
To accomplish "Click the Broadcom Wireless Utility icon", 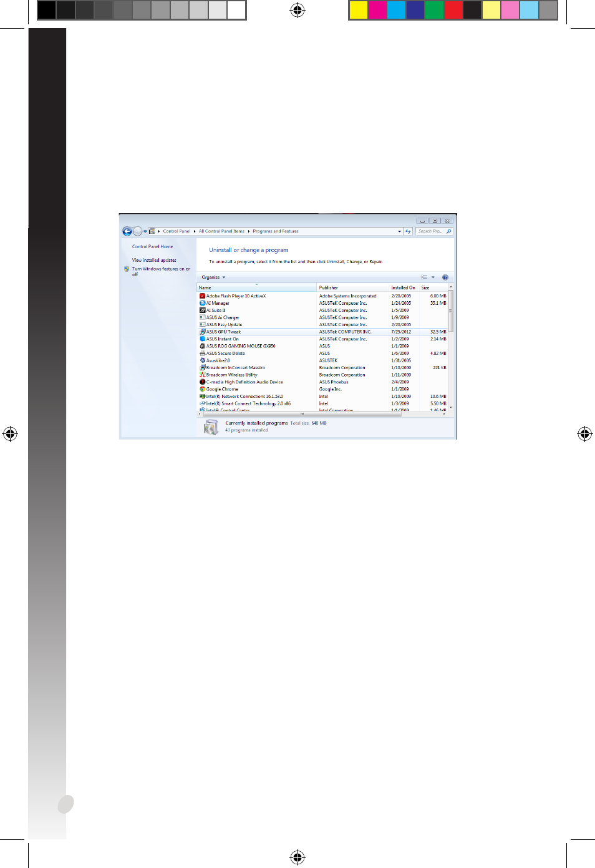I will [x=202, y=375].
